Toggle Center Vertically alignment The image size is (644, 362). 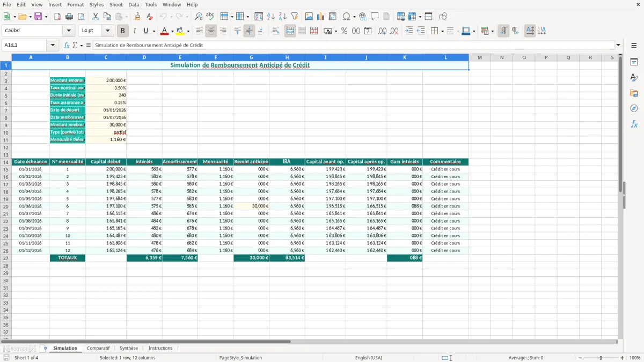pyautogui.click(x=249, y=31)
